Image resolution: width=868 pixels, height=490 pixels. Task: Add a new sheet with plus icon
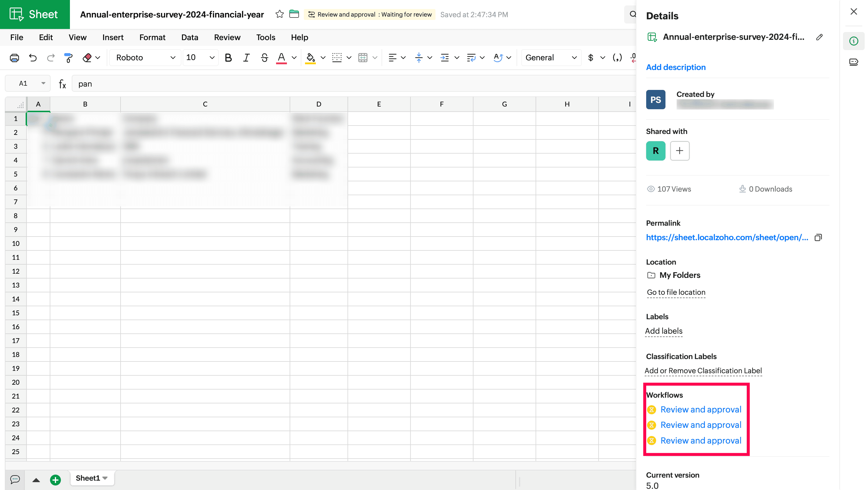[55, 479]
